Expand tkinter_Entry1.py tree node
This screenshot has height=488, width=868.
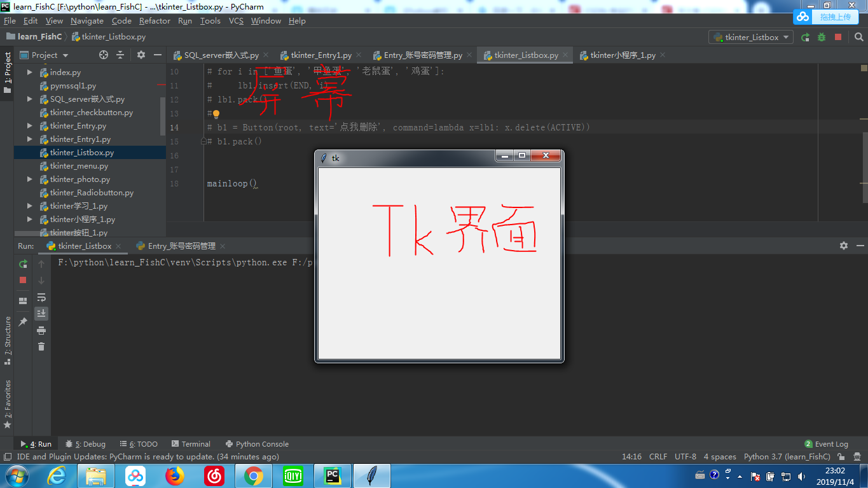tap(29, 139)
